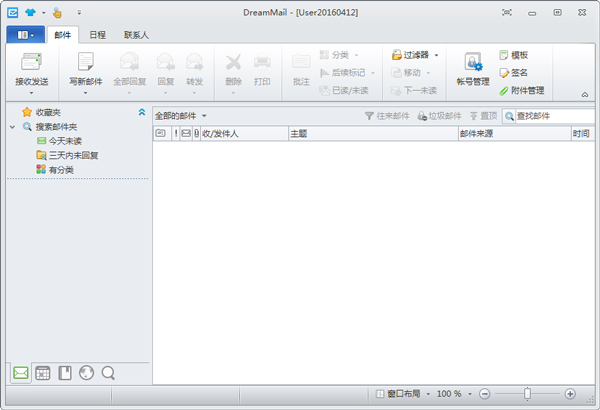Click the Receive/Send (接收发送) mail icon
Image resolution: width=600 pixels, height=410 pixels.
[x=31, y=62]
